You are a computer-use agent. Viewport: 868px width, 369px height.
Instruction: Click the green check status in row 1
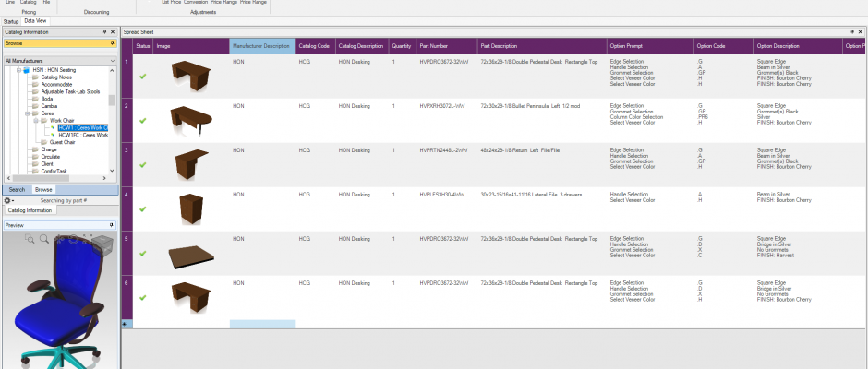coord(143,77)
